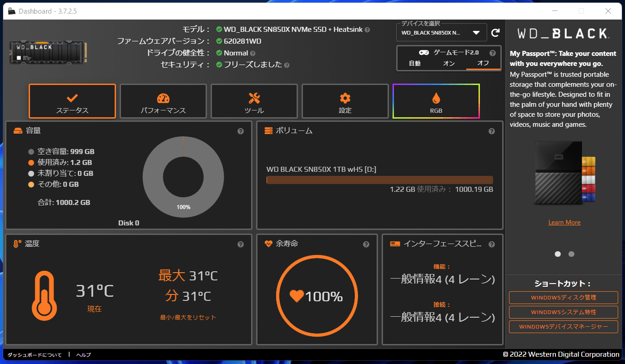
Task: Click the capacity donut chart
Action: [x=183, y=176]
